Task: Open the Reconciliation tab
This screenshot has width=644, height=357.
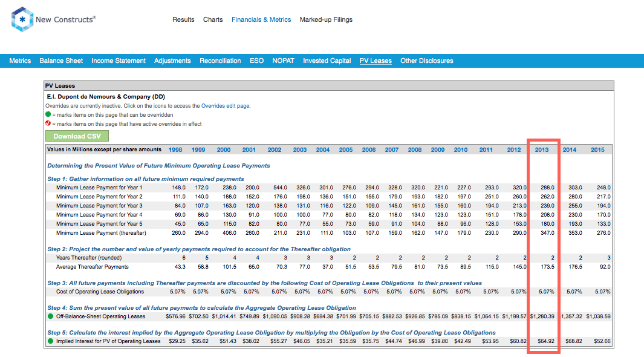Action: [x=220, y=61]
